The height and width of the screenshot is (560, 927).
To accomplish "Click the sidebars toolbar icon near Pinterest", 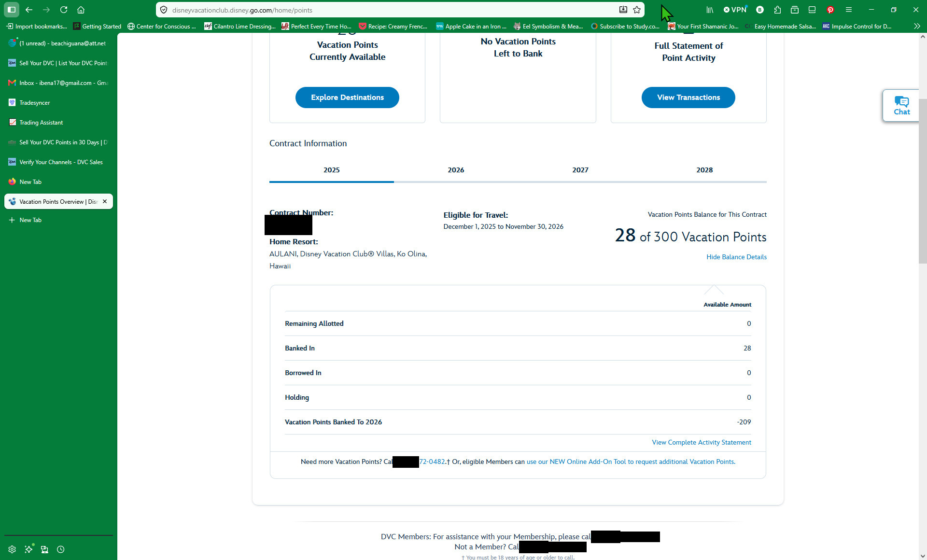I will [812, 10].
